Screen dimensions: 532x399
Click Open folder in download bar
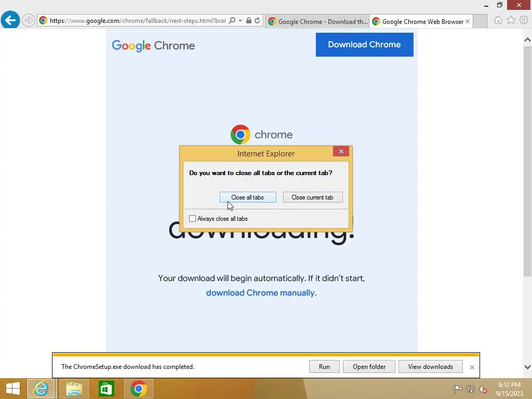click(369, 366)
